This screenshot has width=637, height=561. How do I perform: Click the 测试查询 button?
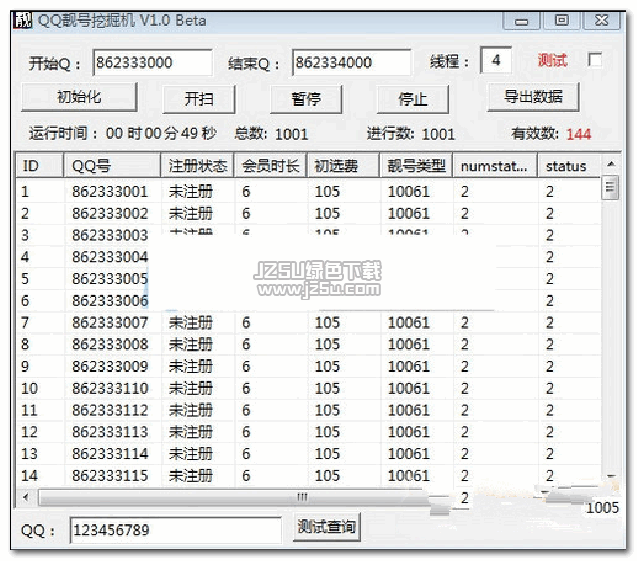point(327,526)
